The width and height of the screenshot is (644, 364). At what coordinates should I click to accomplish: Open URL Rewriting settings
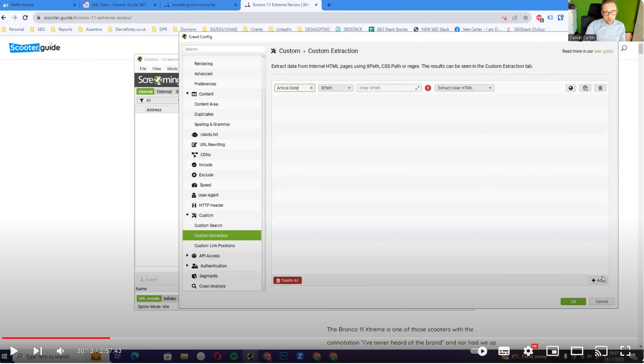point(212,145)
